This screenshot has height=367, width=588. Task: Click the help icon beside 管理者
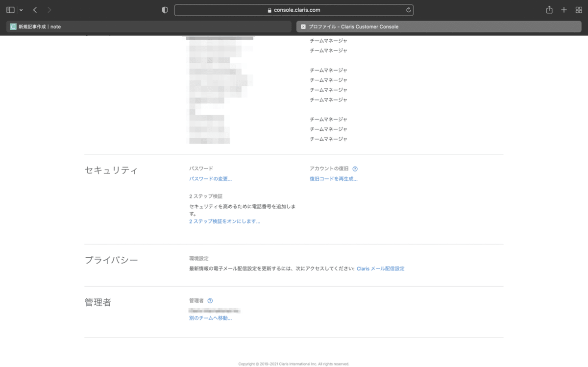[x=210, y=300]
